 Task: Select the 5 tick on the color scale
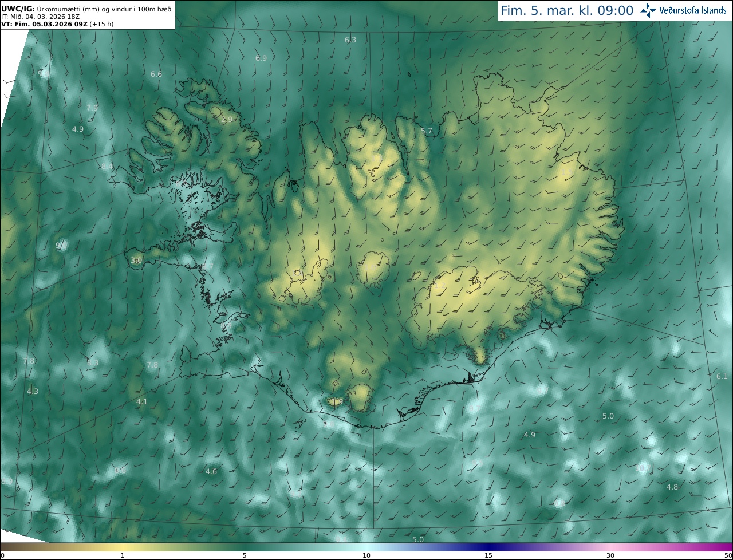pyautogui.click(x=245, y=555)
